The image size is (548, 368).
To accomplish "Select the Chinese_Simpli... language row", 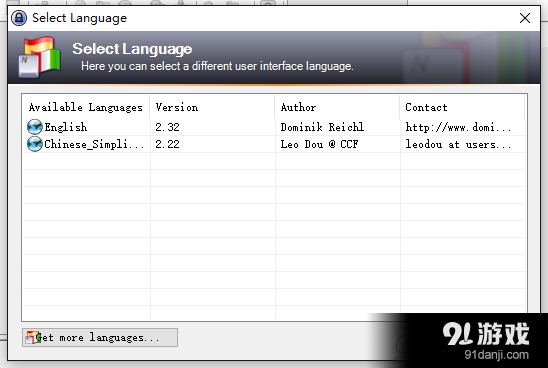I will [274, 144].
